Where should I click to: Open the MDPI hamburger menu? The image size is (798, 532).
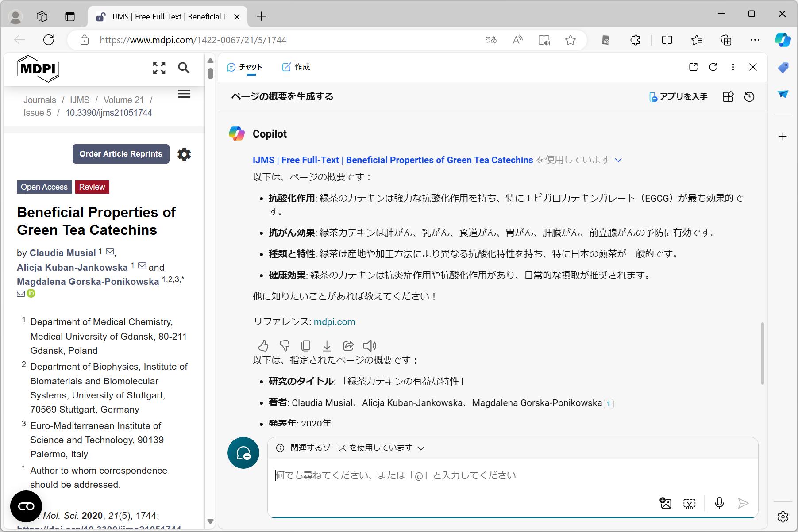pos(184,94)
